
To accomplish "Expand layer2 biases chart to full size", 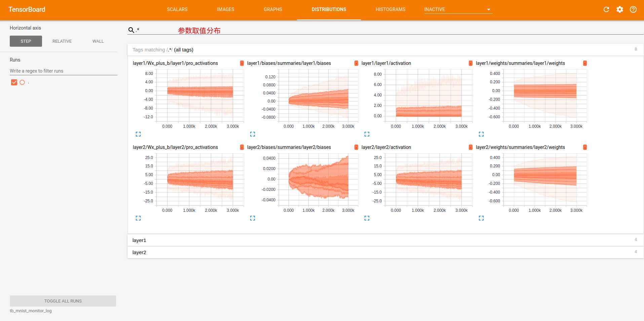I will (253, 218).
